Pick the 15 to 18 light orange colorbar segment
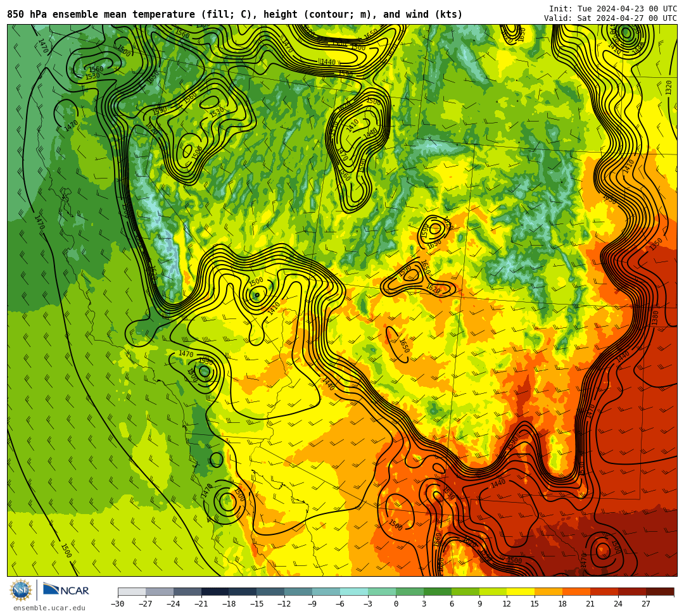Screen dimensions: 684x616 pos(548,591)
